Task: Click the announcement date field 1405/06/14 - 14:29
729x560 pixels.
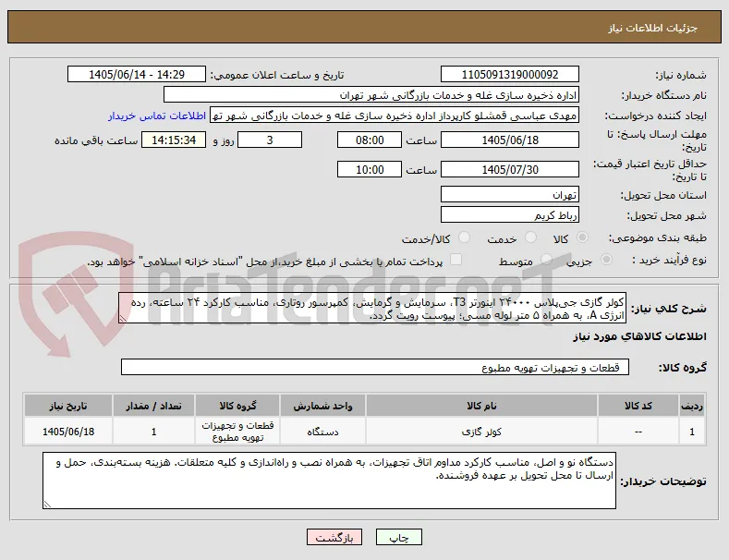Action: tap(137, 75)
